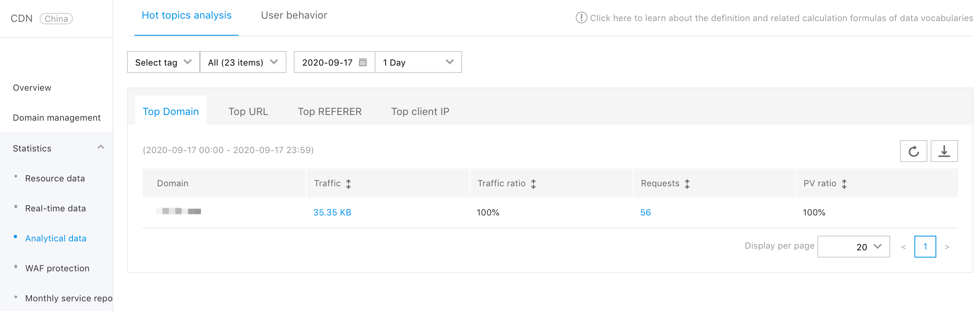Click the China region badge
The image size is (980, 311).
pyautogui.click(x=56, y=19)
